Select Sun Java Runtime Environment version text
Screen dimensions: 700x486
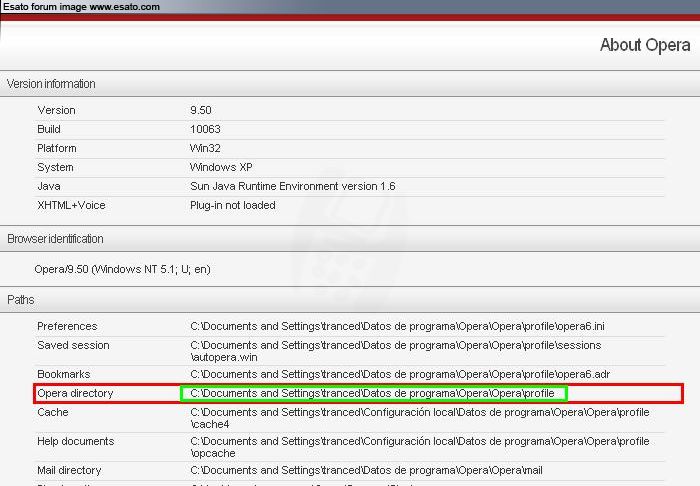(x=292, y=186)
